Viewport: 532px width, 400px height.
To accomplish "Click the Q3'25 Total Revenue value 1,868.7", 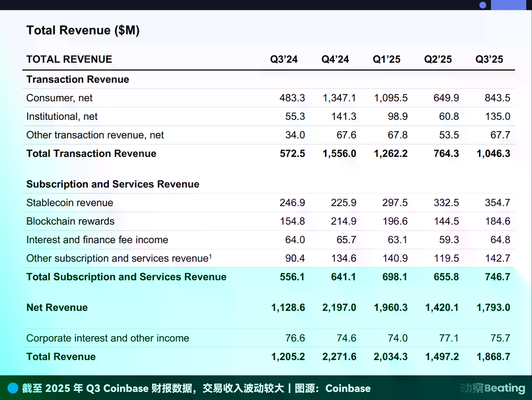I will pos(493,357).
